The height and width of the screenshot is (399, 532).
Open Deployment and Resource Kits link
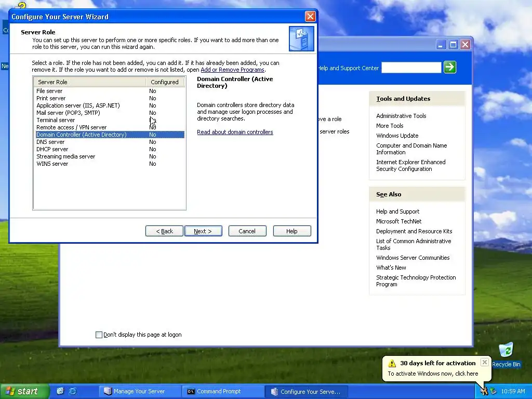[x=414, y=231]
